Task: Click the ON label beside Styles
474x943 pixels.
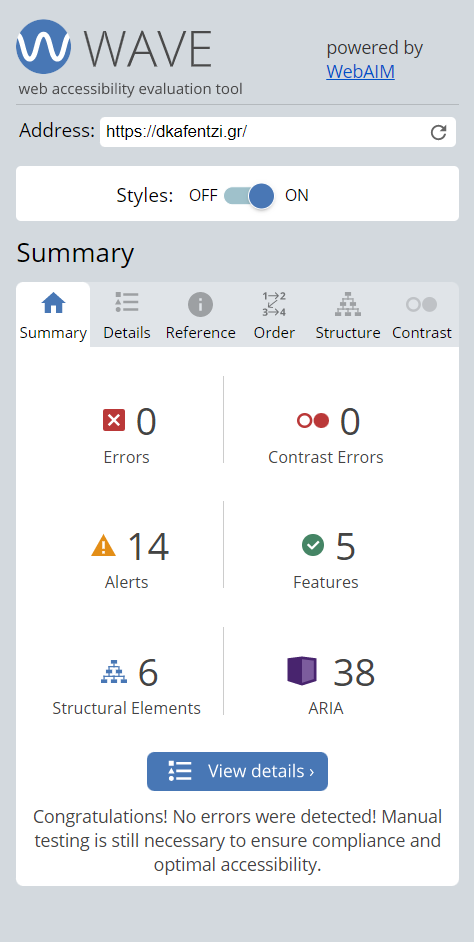Action: (297, 195)
